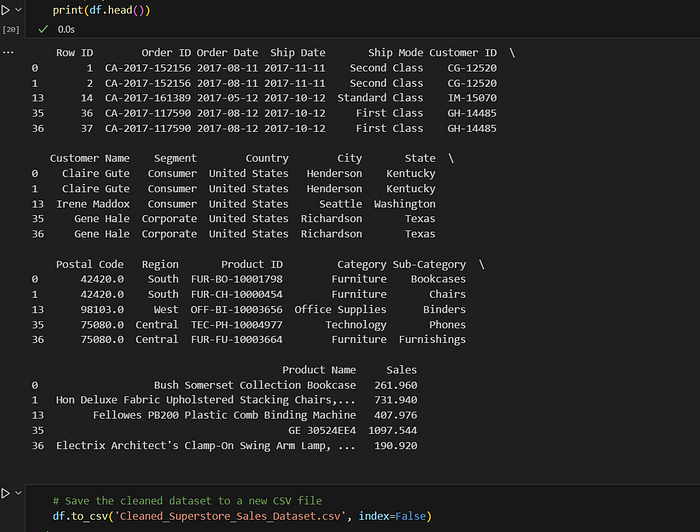Click customer ID IM-15070
This screenshot has height=532, width=700.
(x=472, y=98)
